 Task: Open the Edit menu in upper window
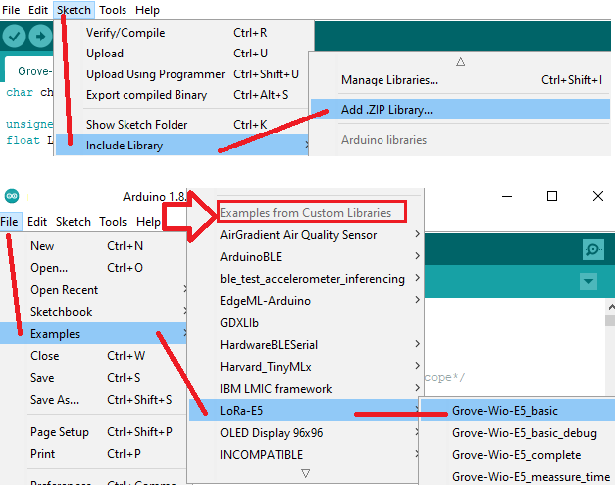point(38,10)
